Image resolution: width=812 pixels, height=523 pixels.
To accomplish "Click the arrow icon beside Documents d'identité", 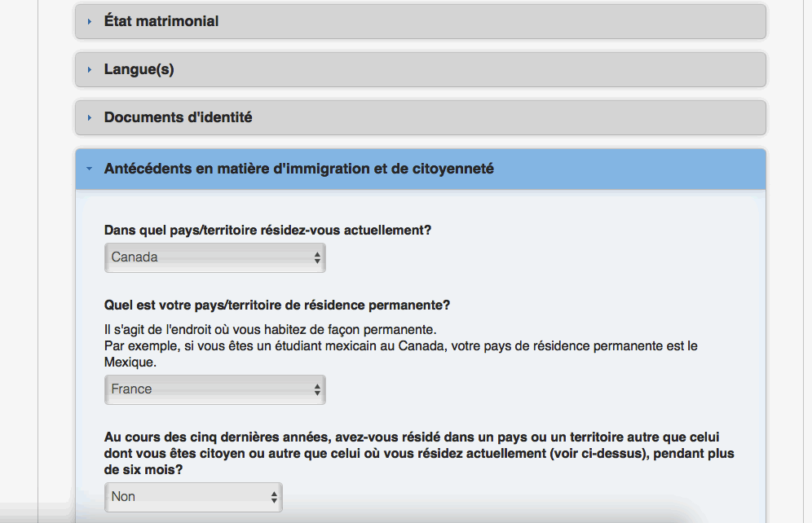I will click(x=90, y=118).
